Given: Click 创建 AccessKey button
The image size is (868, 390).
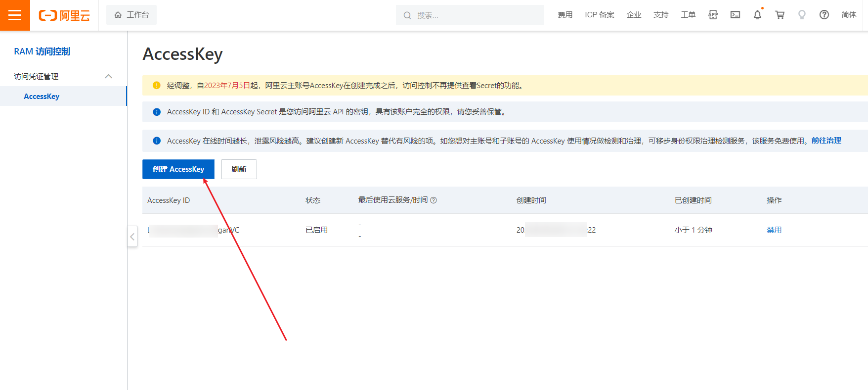Looking at the screenshot, I should (178, 169).
